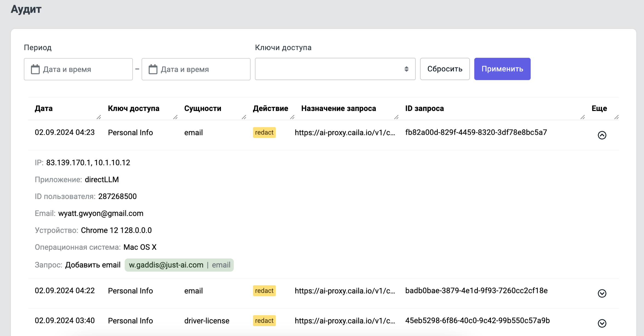The width and height of the screenshot is (644, 336).
Task: Click the OS value Mac OS X
Action: [140, 247]
